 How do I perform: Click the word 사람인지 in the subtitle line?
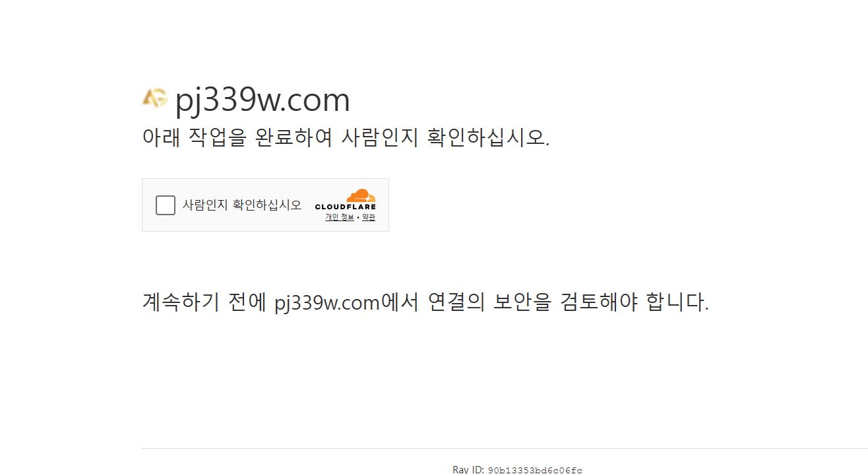coord(380,137)
